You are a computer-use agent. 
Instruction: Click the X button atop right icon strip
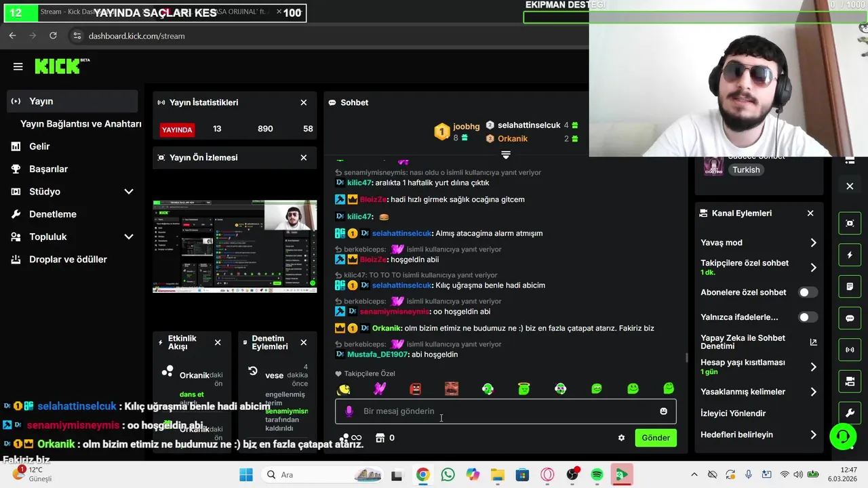(850, 186)
